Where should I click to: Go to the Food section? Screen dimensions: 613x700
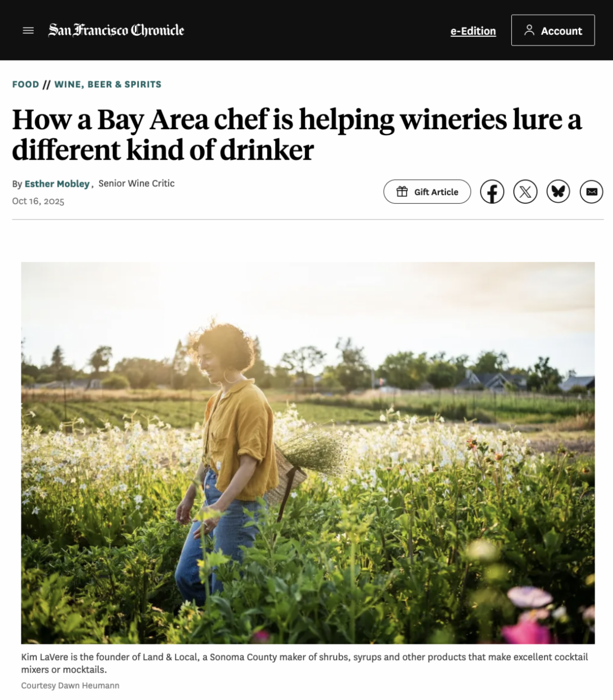pyautogui.click(x=26, y=84)
